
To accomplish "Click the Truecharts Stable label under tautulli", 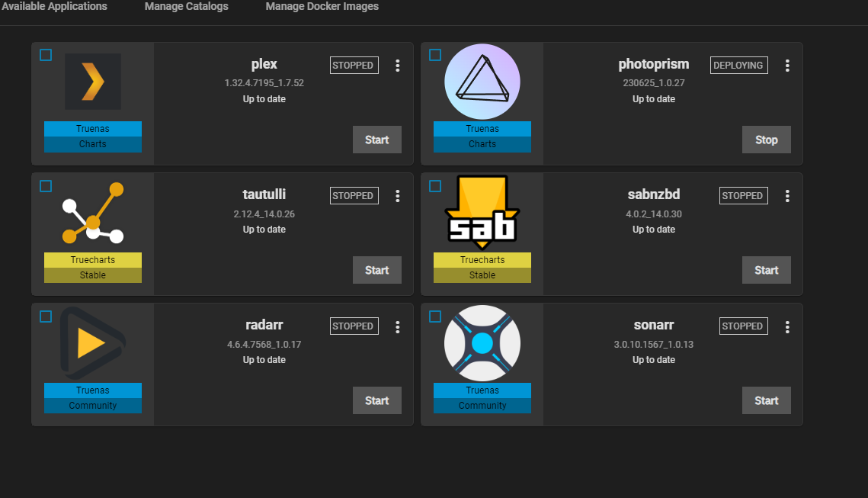I will point(93,268).
